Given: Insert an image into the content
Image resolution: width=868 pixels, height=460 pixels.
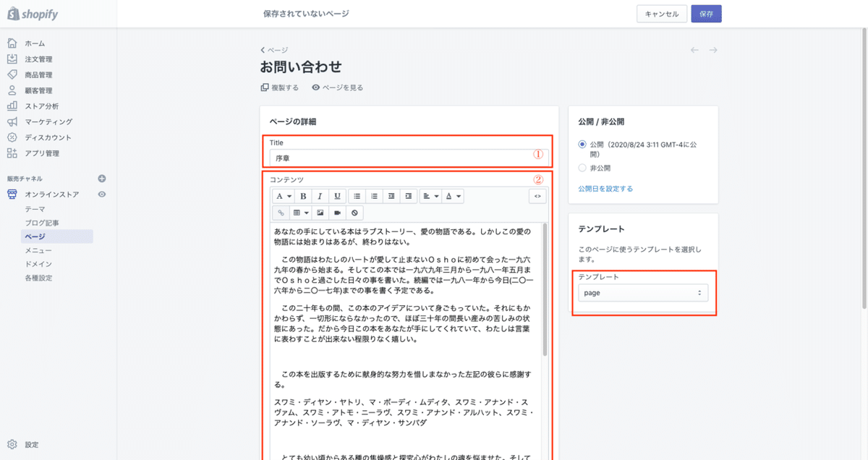Looking at the screenshot, I should 321,212.
